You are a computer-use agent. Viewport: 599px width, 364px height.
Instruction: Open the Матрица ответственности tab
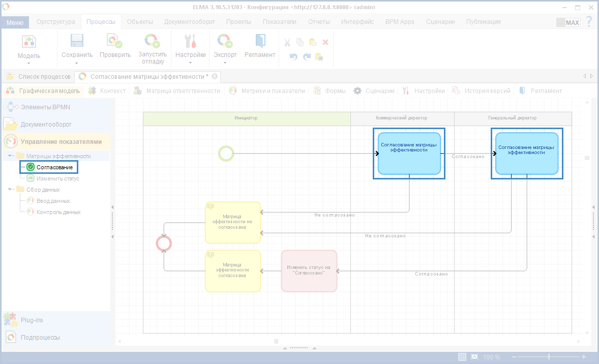pos(183,91)
